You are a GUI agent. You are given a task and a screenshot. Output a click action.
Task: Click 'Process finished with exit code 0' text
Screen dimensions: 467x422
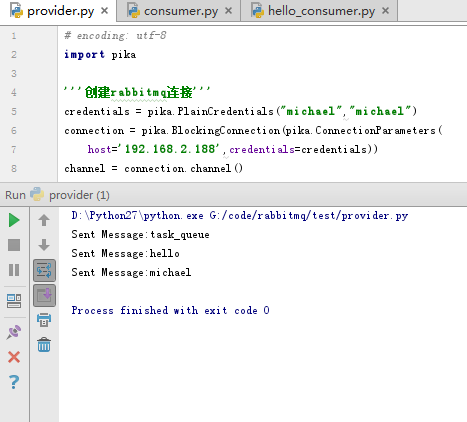pyautogui.click(x=170, y=311)
